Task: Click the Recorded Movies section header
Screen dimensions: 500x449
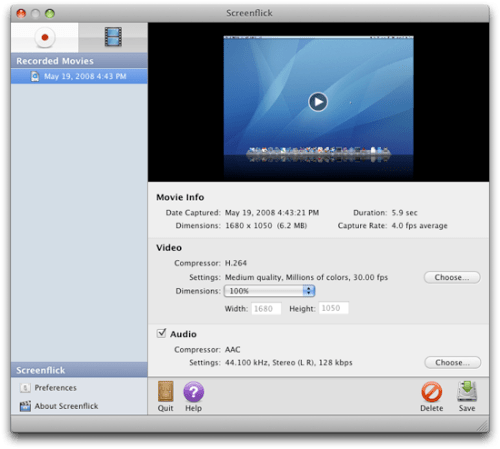Action: pos(79,61)
